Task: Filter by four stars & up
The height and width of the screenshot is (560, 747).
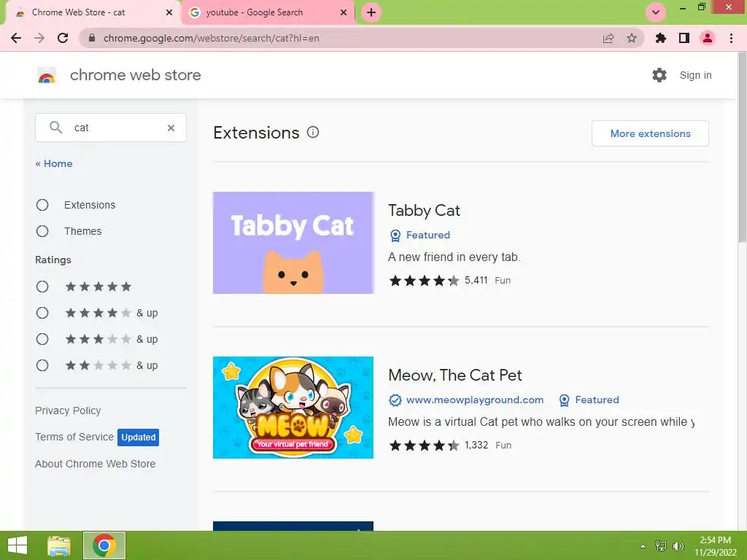Action: click(42, 313)
